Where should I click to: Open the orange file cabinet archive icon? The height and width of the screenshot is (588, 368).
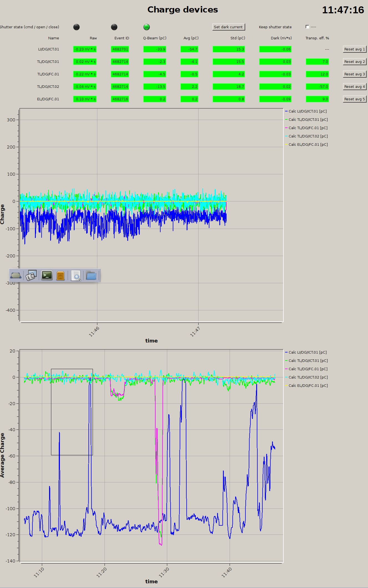[60, 276]
